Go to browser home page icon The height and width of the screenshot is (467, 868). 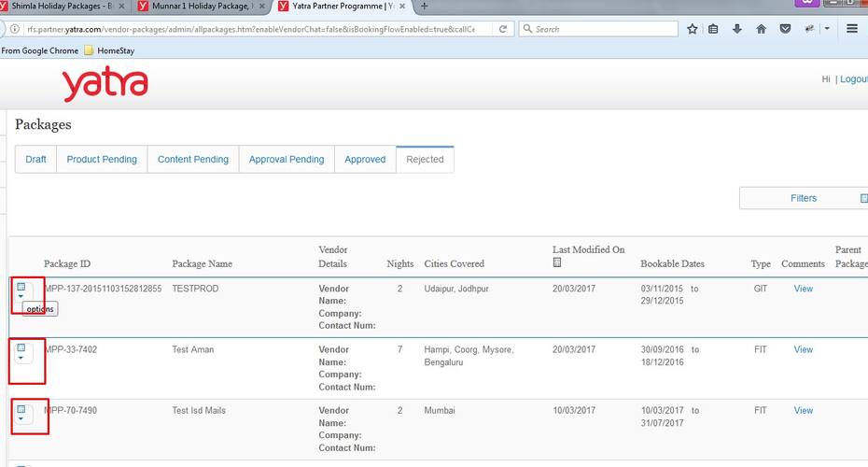point(762,29)
